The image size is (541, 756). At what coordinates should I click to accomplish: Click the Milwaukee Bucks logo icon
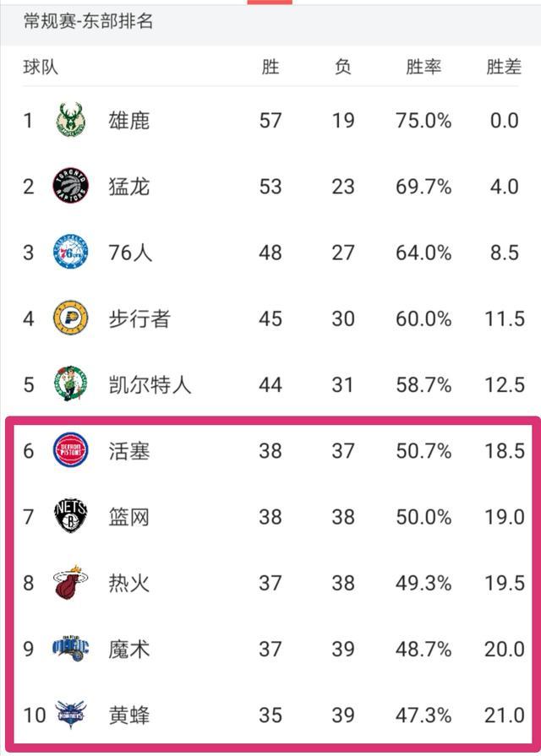point(70,120)
